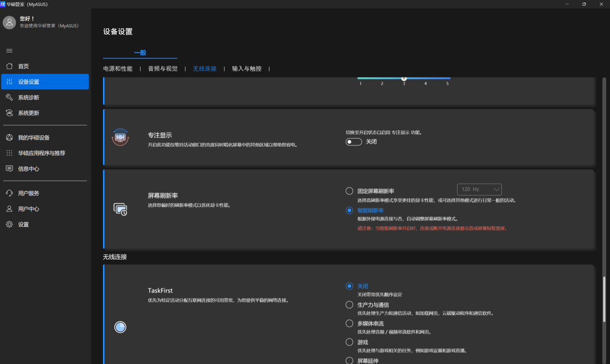Open 设置 gear icon in sidebar
The width and height of the screenshot is (610, 364).
click(x=9, y=225)
